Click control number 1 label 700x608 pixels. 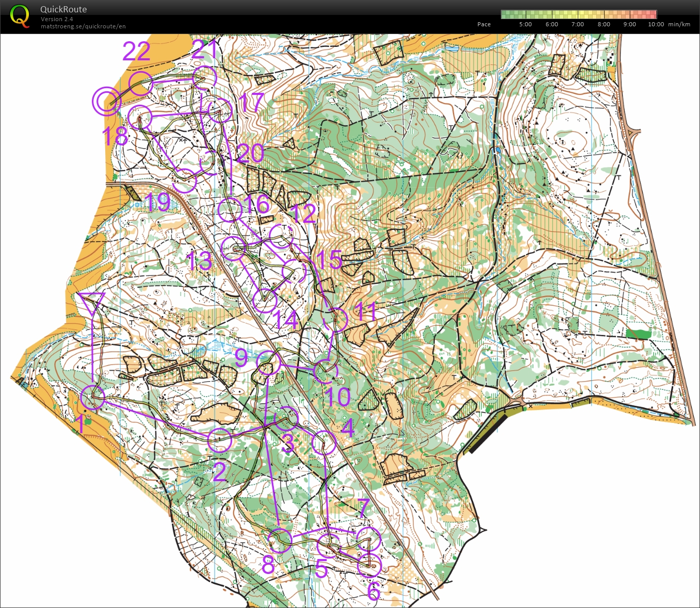click(x=80, y=424)
